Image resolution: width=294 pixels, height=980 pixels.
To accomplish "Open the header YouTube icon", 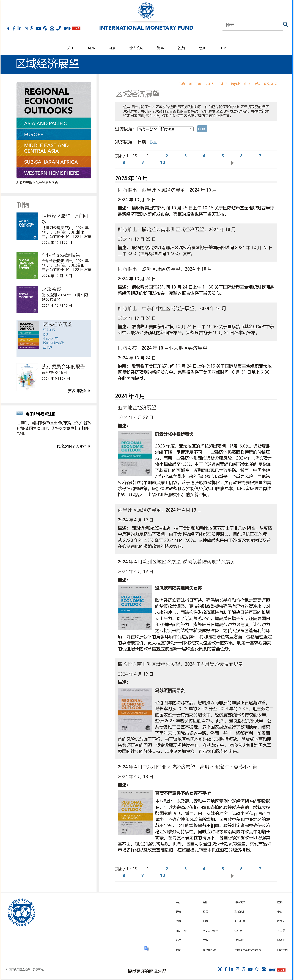I will pos(39,29).
